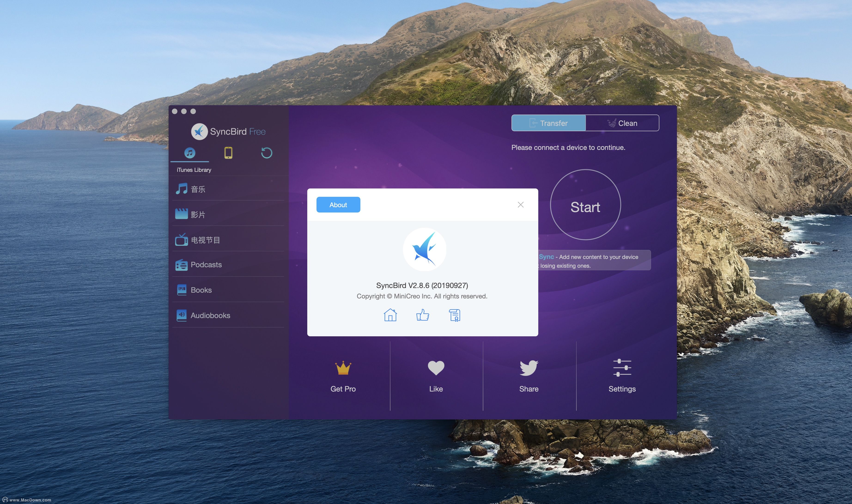Switch to Clean mode
Viewport: 852px width, 504px height.
tap(622, 123)
